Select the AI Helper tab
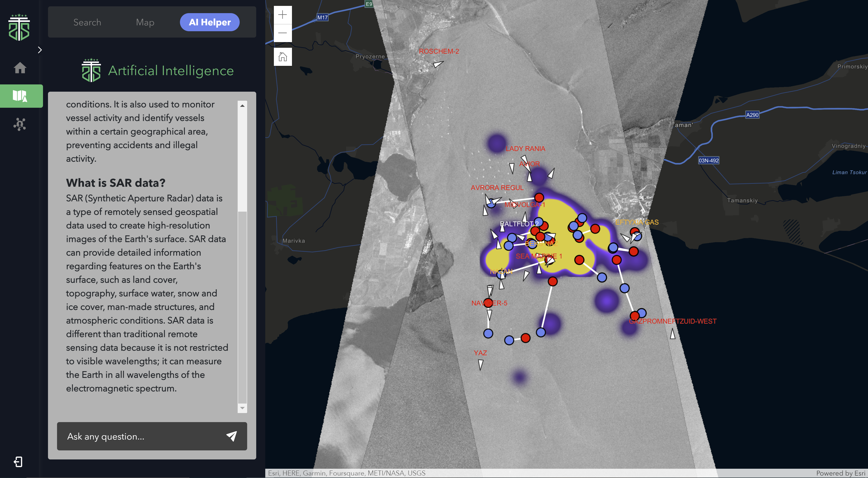This screenshot has width=868, height=478. pyautogui.click(x=210, y=22)
